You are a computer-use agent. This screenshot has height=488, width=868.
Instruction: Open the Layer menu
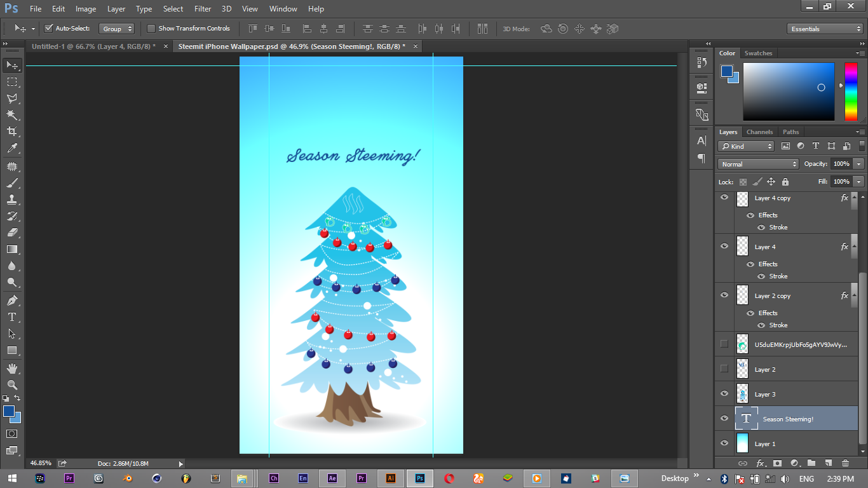[116, 9]
